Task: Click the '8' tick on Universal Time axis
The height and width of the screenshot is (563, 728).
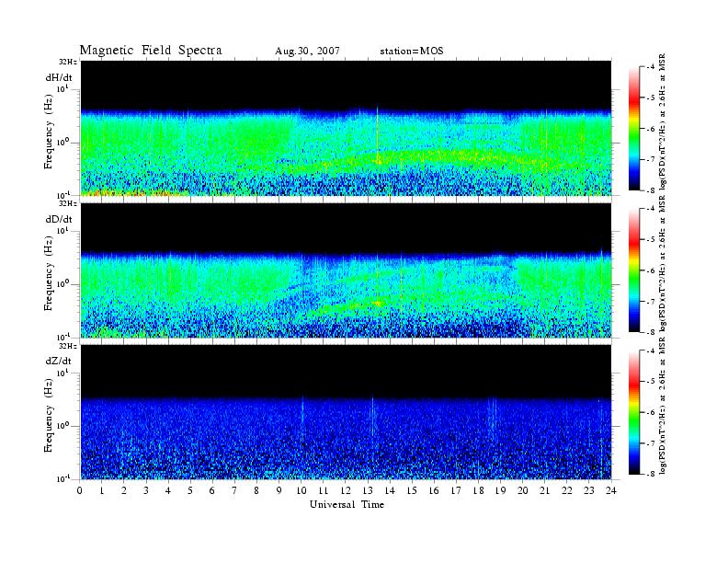Action: coord(257,490)
